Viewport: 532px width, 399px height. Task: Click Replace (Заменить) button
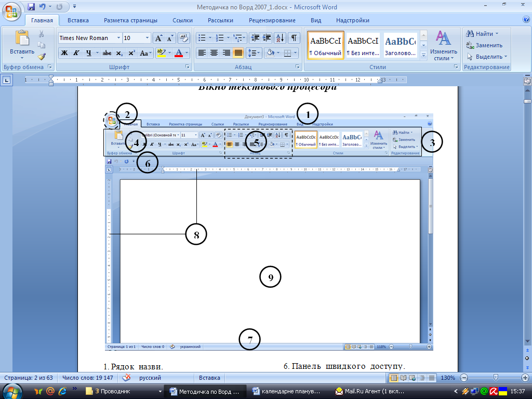(484, 45)
